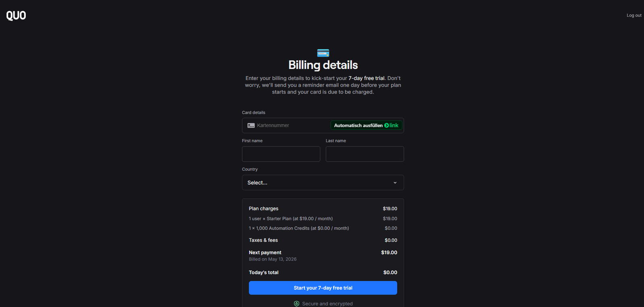The height and width of the screenshot is (307, 644).
Task: Click the green link logo icon
Action: 391,125
